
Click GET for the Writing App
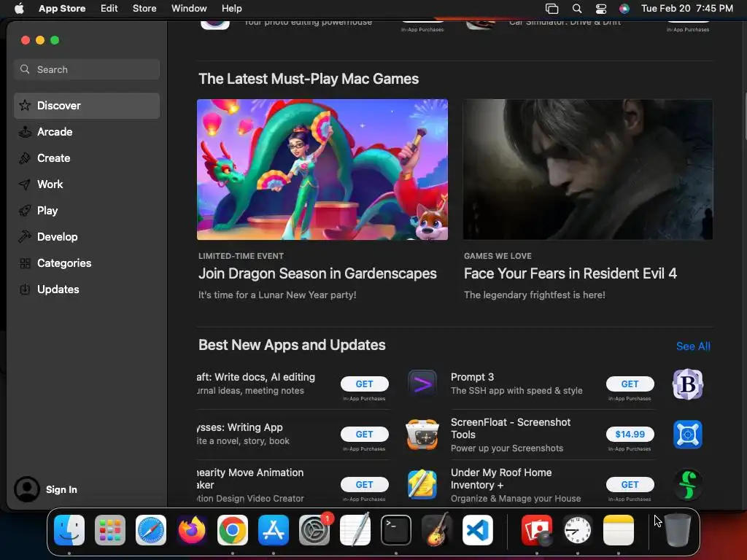click(365, 435)
